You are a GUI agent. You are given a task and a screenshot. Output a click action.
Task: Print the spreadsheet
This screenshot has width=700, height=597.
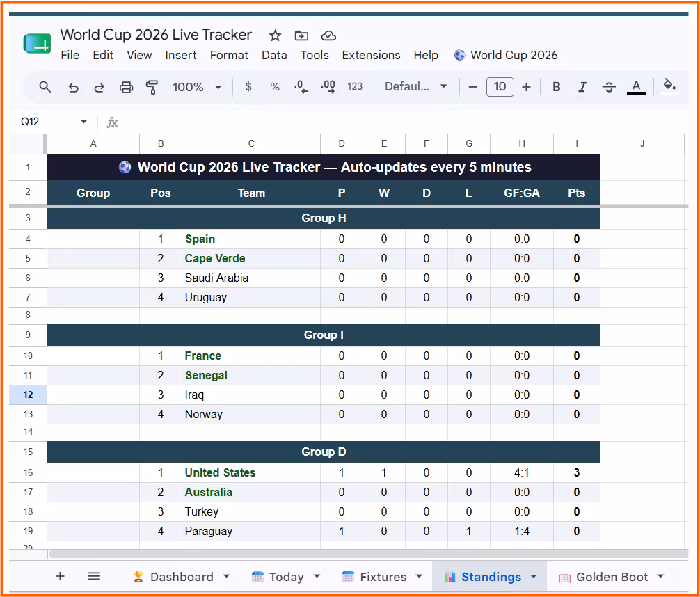(x=127, y=87)
